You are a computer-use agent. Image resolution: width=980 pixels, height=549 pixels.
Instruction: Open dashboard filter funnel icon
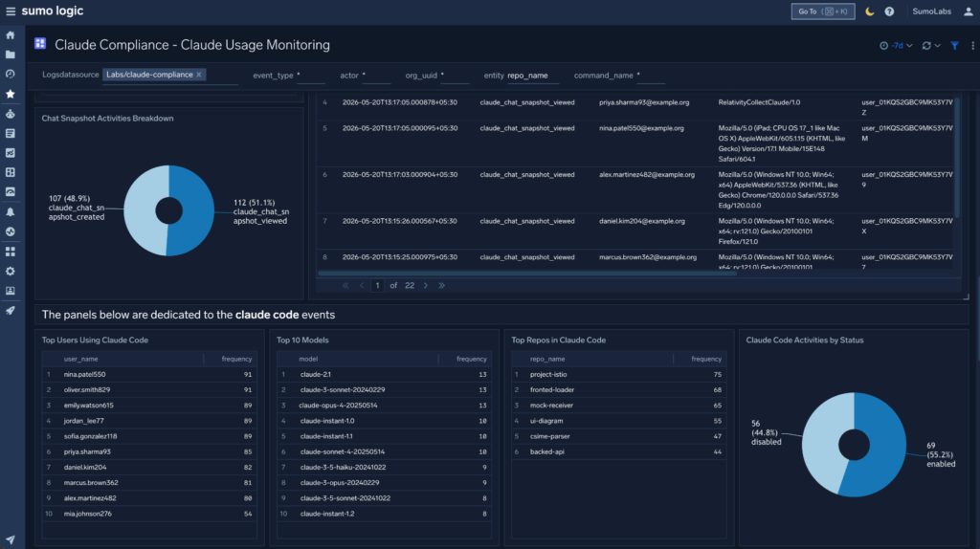click(954, 45)
